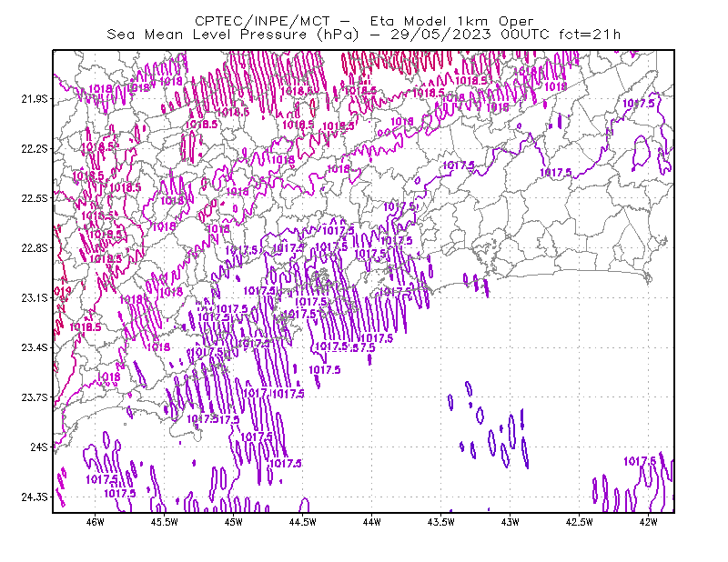This screenshot has height=562, width=728.
Task: Click the date "29/05/2023" in the heading
Action: point(440,35)
